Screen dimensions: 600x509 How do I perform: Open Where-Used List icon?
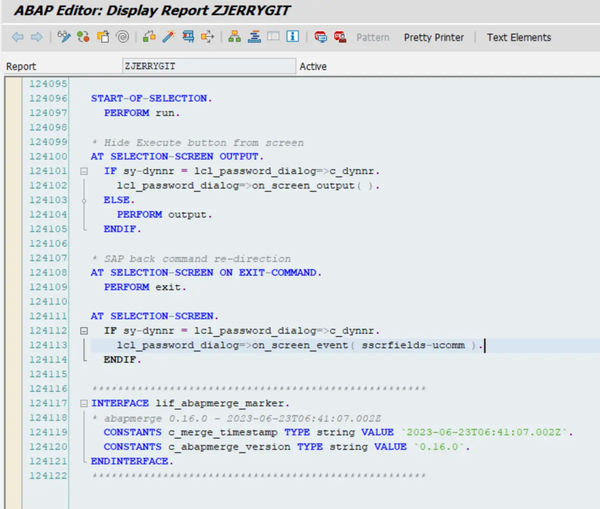click(207, 37)
